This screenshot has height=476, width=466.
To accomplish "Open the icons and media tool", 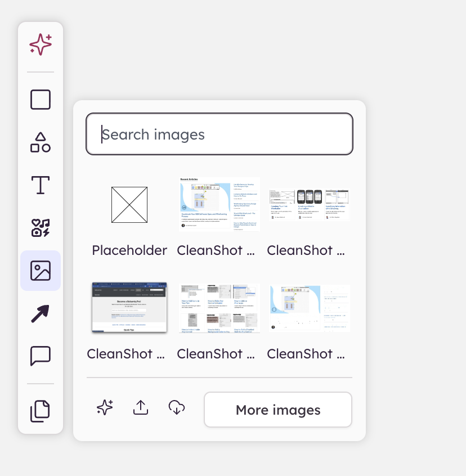I will pyautogui.click(x=41, y=227).
